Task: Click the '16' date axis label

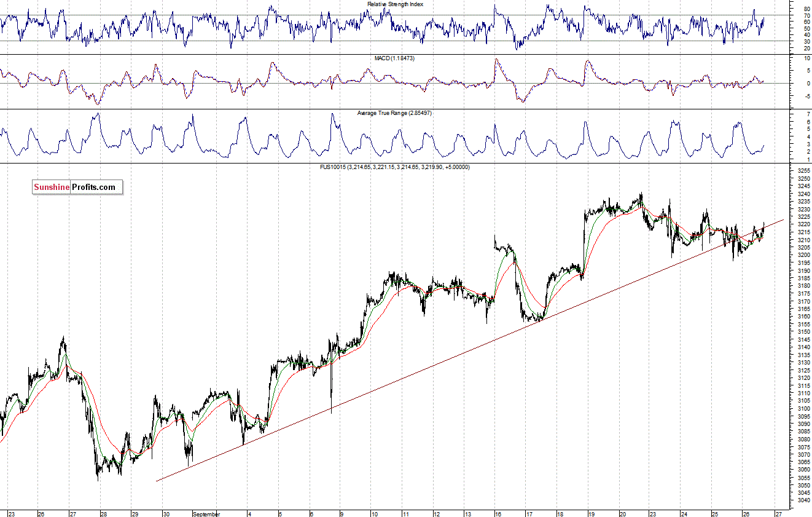Action: pos(498,514)
